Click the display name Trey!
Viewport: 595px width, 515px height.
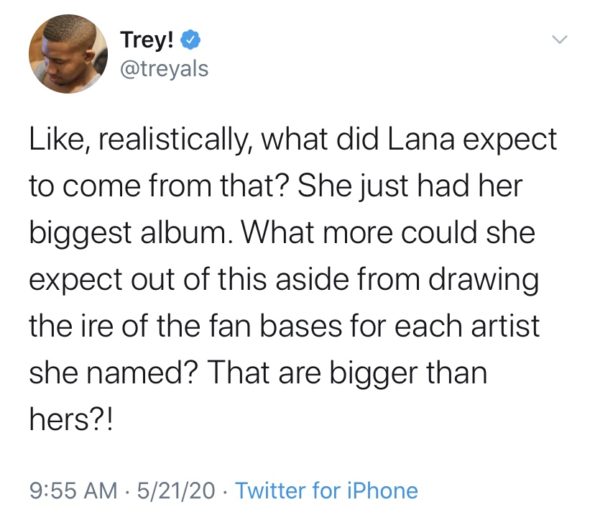[x=148, y=39]
